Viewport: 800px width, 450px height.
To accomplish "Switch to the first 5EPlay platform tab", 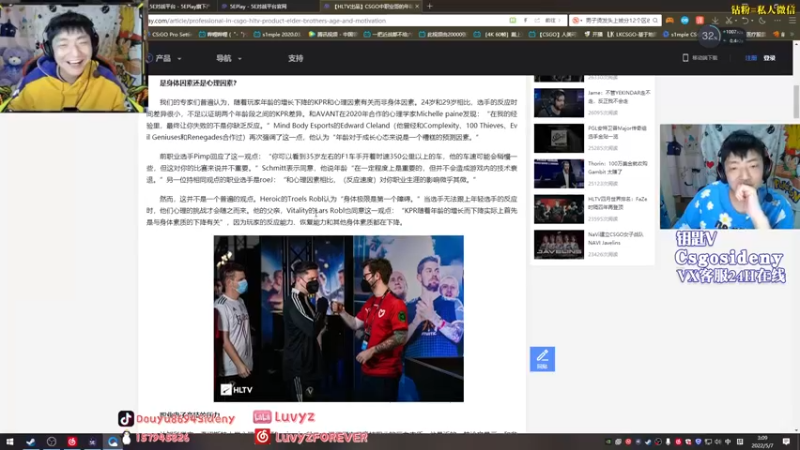I will (x=179, y=6).
